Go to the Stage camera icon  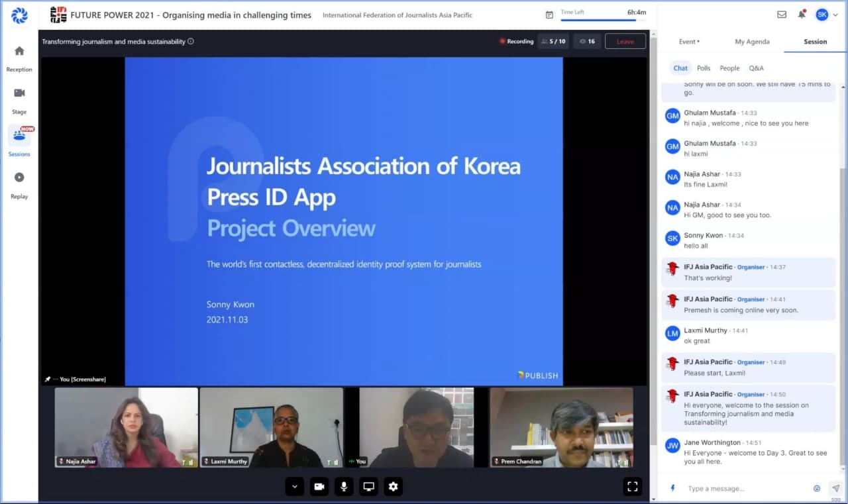pyautogui.click(x=19, y=93)
